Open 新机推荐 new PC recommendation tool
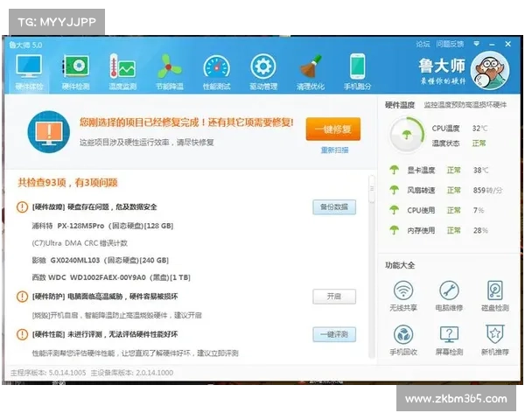Viewport: 525px width, 420px height. point(495,340)
